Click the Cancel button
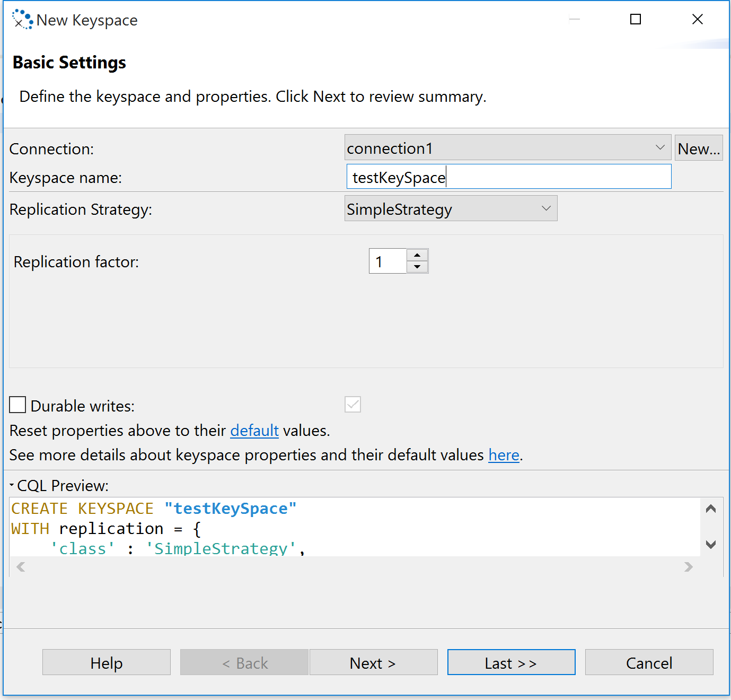The width and height of the screenshot is (731, 700). [x=649, y=662]
